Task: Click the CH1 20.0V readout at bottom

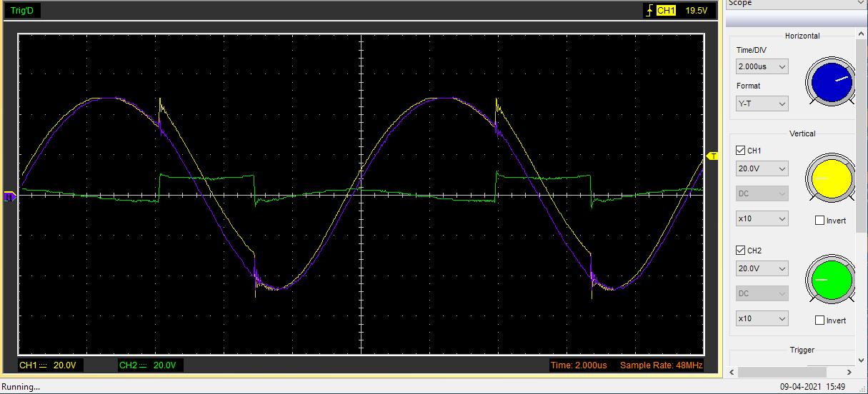Action: click(x=49, y=365)
